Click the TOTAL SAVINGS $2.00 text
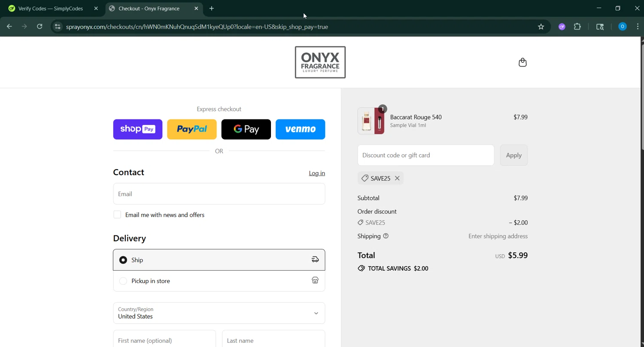This screenshot has height=347, width=644. 398,268
